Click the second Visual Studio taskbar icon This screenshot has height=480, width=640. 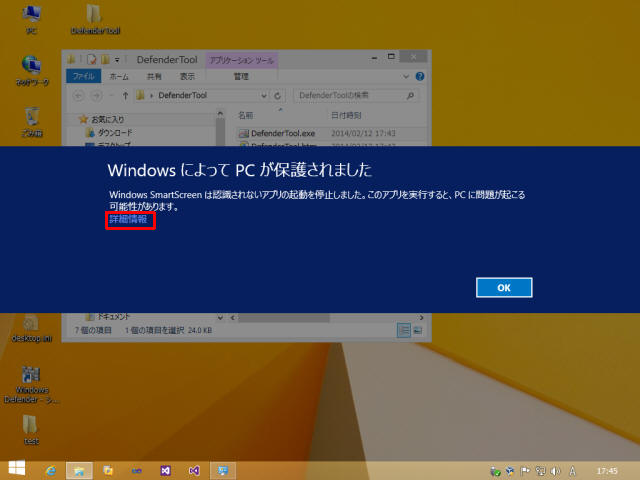point(194,471)
